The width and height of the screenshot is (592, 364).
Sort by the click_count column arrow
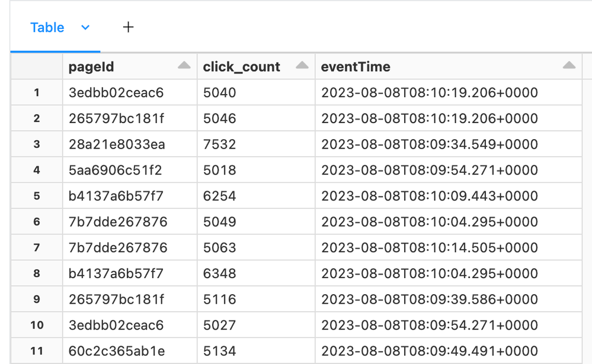click(302, 66)
